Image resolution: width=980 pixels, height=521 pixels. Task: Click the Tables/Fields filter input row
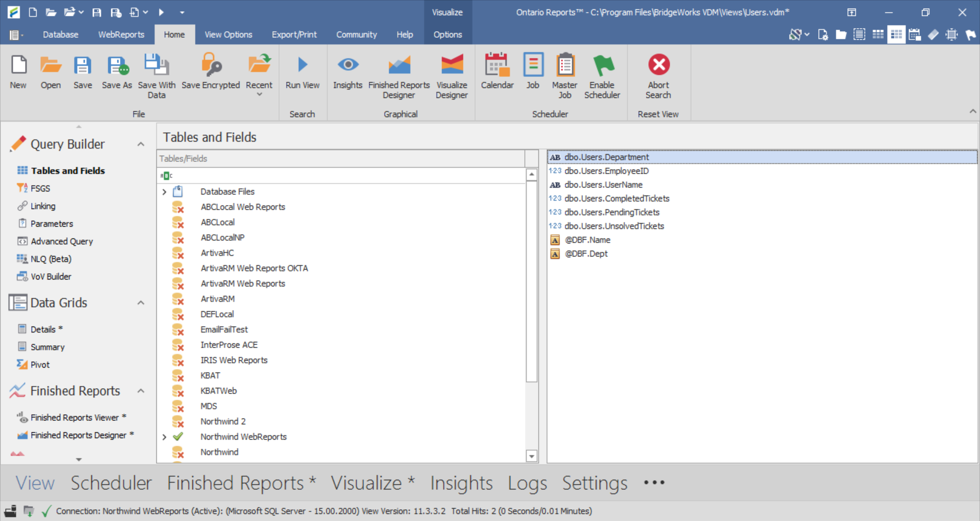click(341, 176)
